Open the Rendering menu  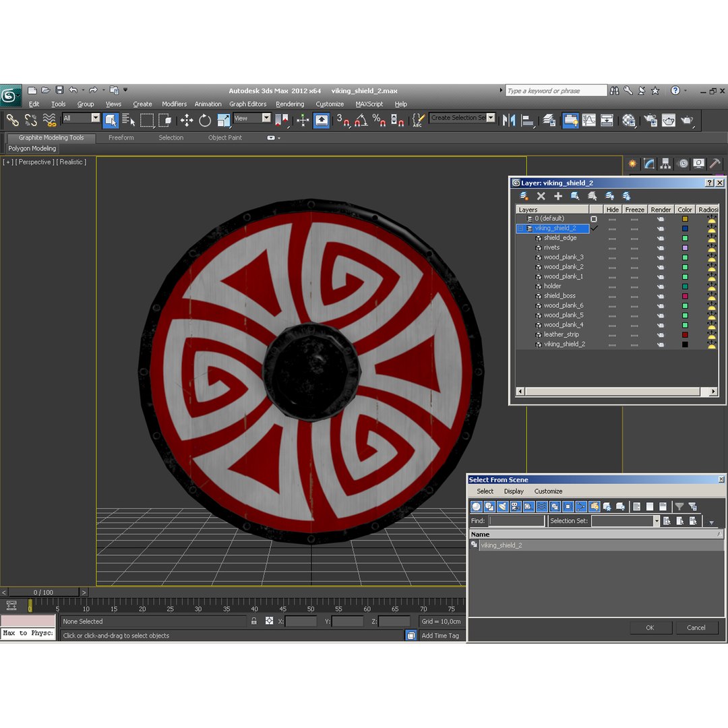(290, 104)
